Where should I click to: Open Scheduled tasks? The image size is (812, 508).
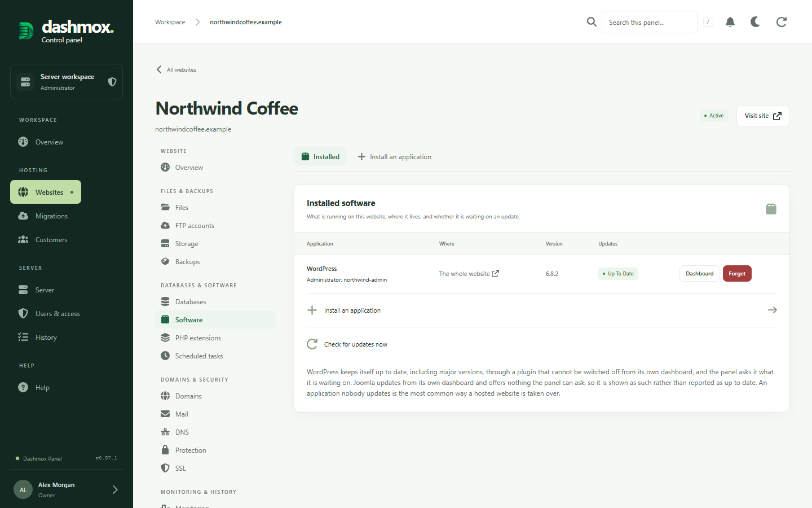(215, 356)
